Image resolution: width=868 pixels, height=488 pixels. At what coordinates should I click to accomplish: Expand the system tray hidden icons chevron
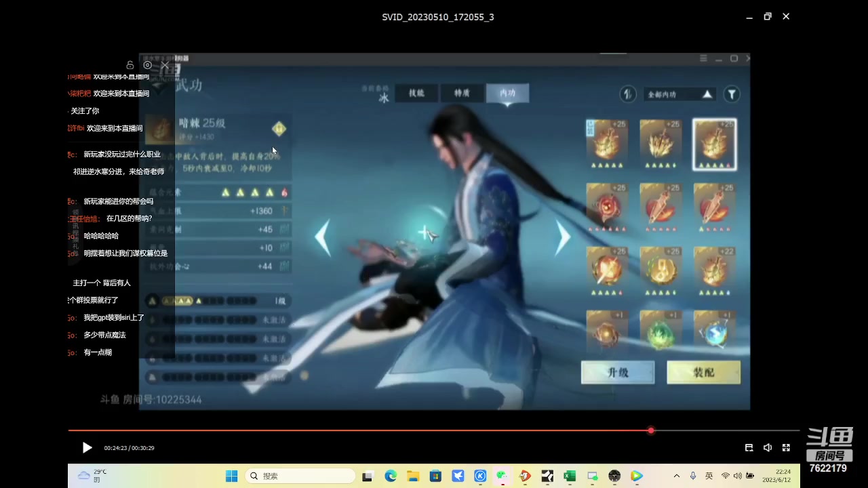pyautogui.click(x=676, y=476)
